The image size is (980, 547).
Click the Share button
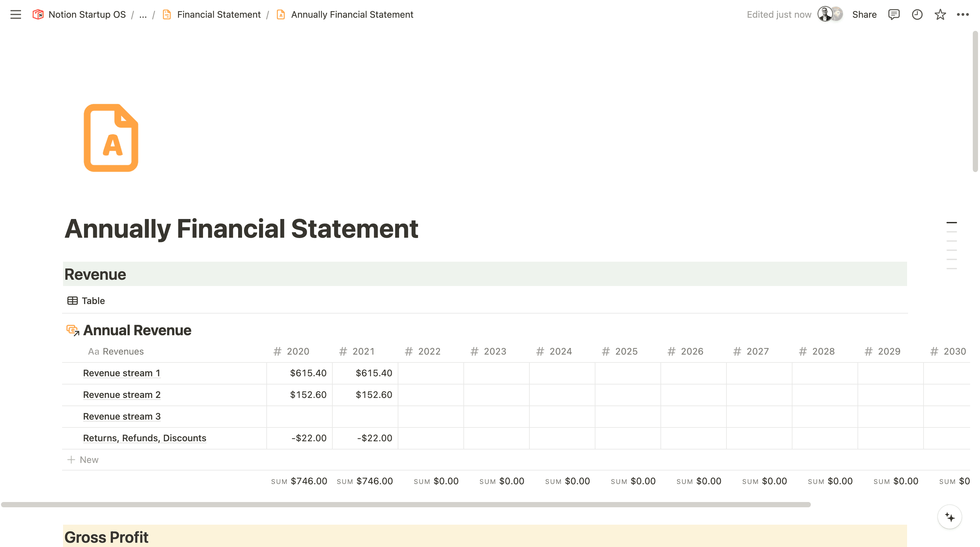point(864,14)
